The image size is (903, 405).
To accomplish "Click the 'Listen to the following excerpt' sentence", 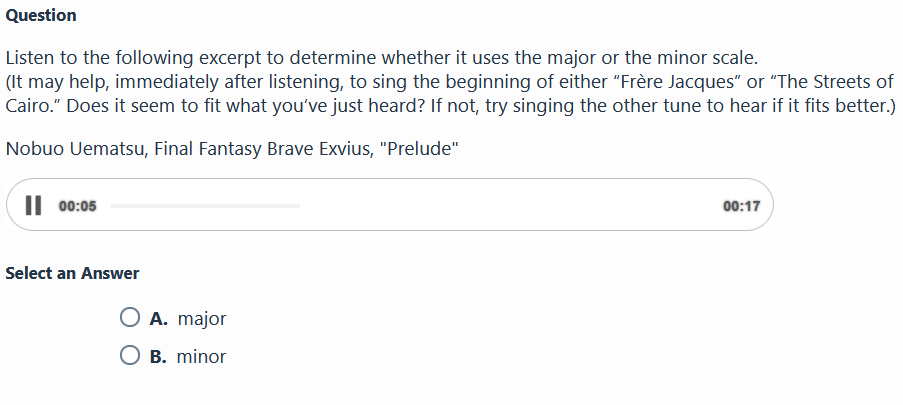I will pyautogui.click(x=200, y=56).
